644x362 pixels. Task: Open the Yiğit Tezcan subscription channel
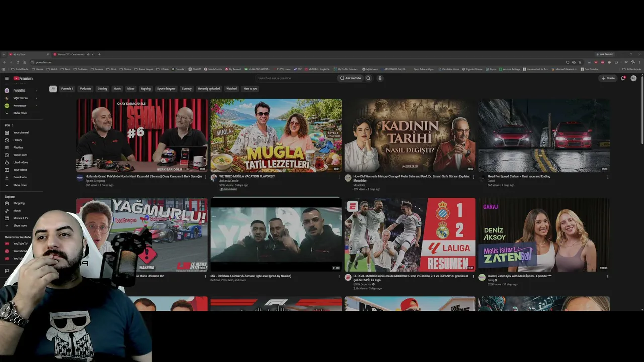pos(20,98)
